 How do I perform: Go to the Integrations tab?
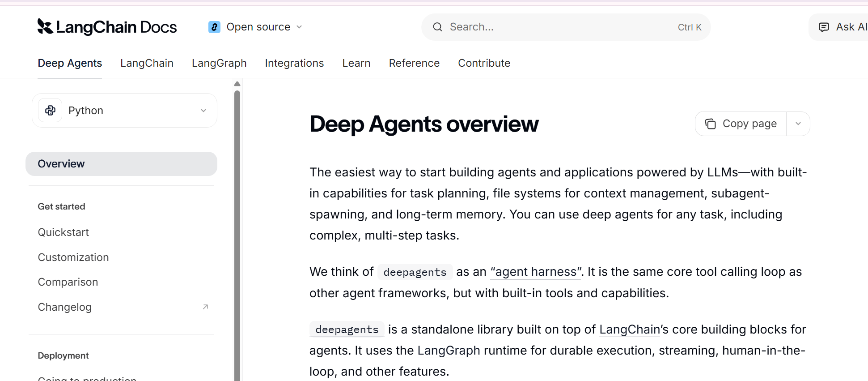coord(294,63)
